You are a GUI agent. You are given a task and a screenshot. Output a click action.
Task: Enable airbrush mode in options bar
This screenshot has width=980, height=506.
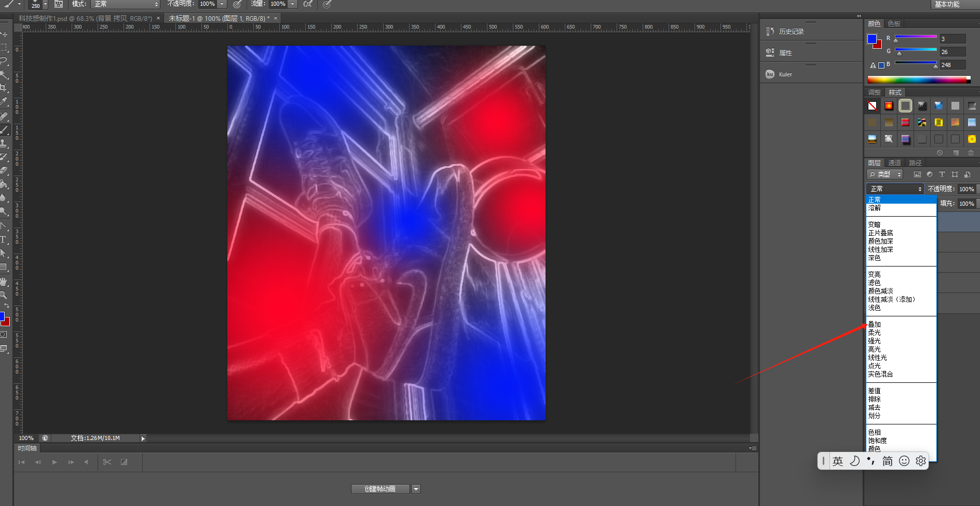(x=308, y=4)
